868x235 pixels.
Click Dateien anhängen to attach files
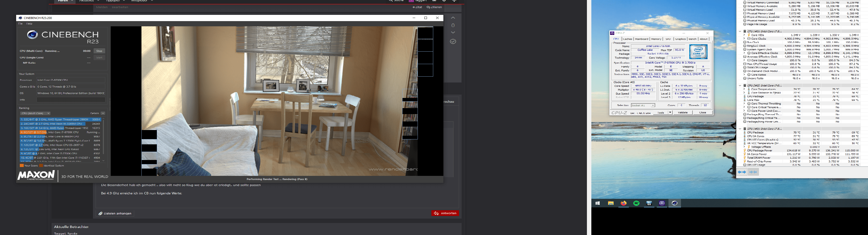coord(115,213)
